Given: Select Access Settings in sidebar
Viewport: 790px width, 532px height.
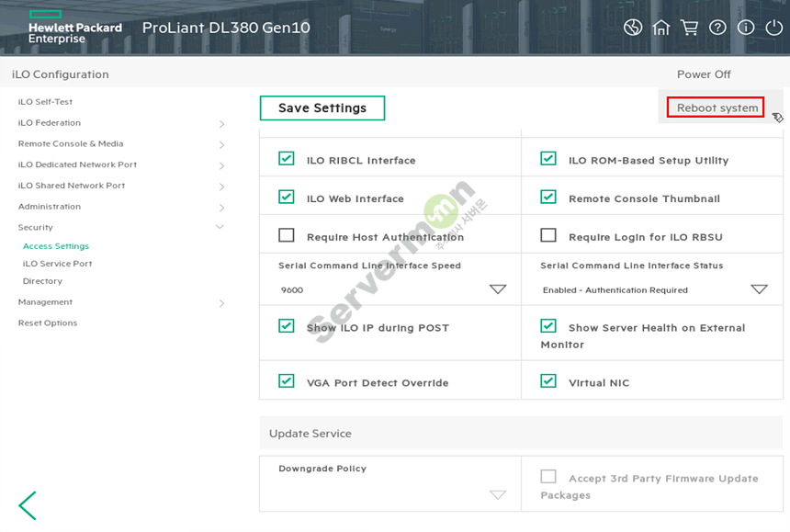Looking at the screenshot, I should click(56, 246).
